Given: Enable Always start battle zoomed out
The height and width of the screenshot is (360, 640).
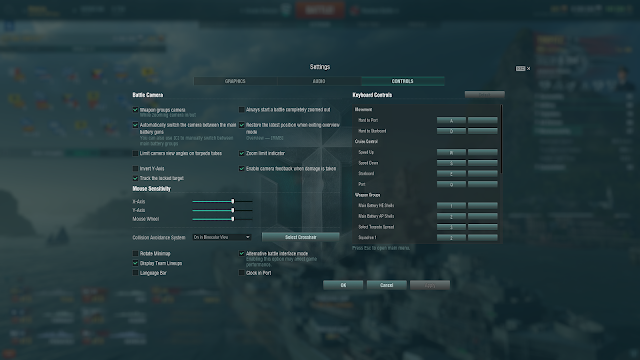Looking at the screenshot, I should [242, 109].
